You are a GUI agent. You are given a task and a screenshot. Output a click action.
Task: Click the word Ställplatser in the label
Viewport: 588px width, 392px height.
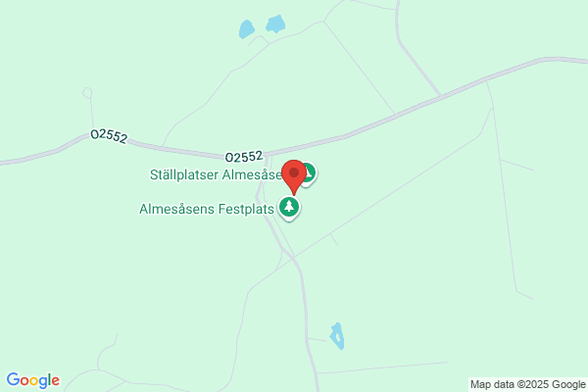point(184,174)
